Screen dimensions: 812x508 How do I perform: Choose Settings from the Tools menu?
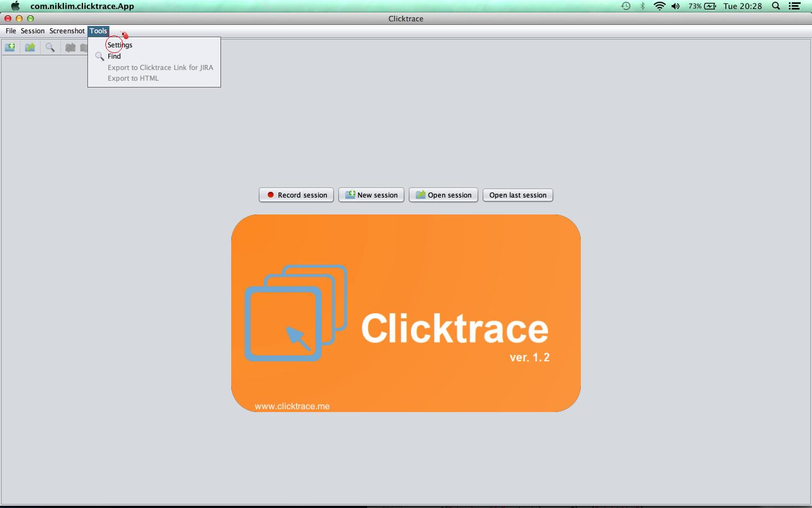154,45
